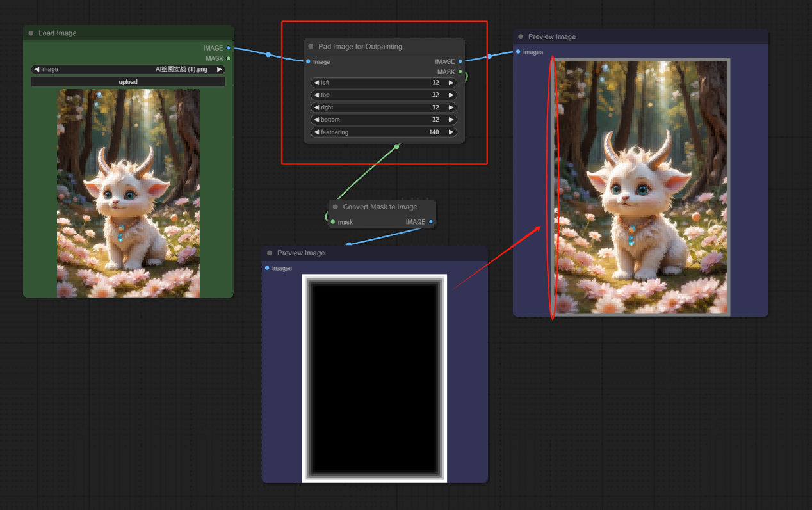
Task: Select the MASK output port on Load Image
Action: pos(229,58)
